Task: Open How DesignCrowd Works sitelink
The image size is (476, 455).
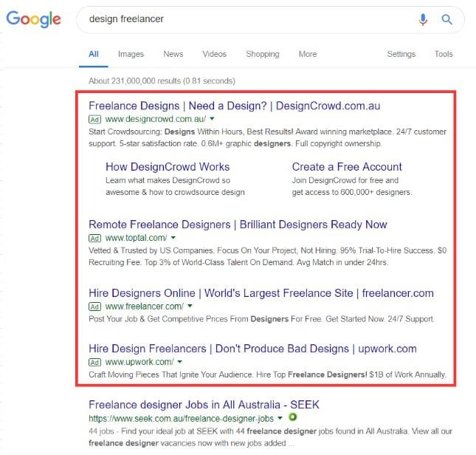Action: (168, 167)
